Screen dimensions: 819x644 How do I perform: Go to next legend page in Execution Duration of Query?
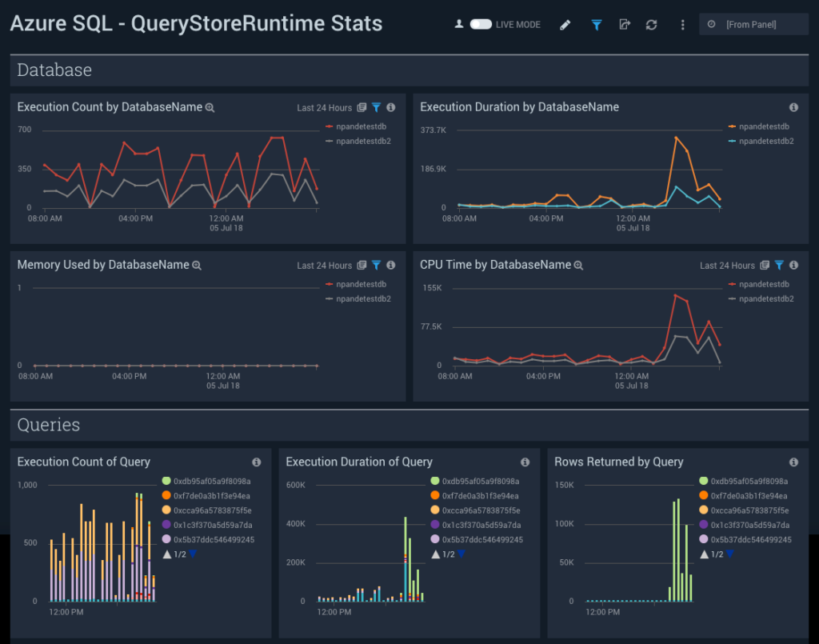coord(461,554)
